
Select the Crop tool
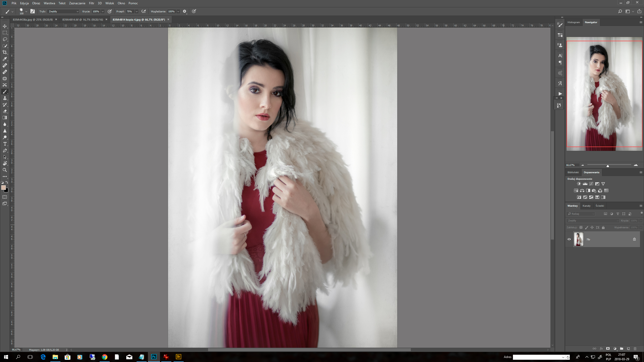point(5,52)
